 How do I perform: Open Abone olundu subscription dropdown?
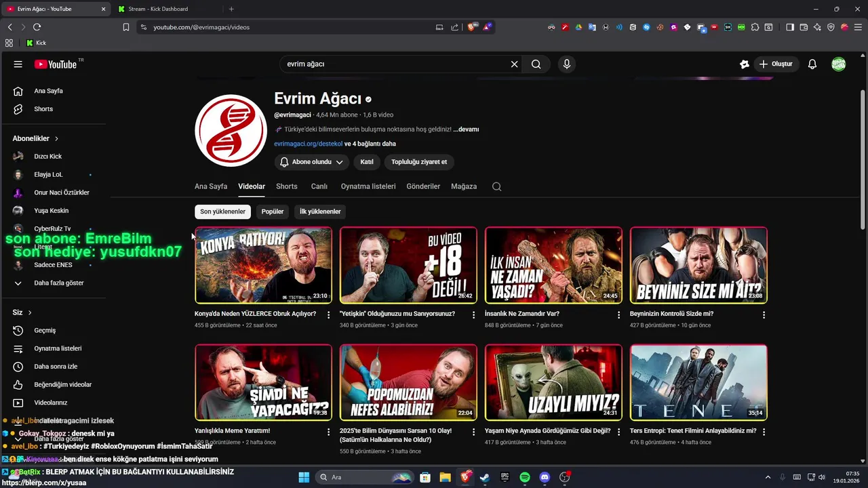click(312, 162)
